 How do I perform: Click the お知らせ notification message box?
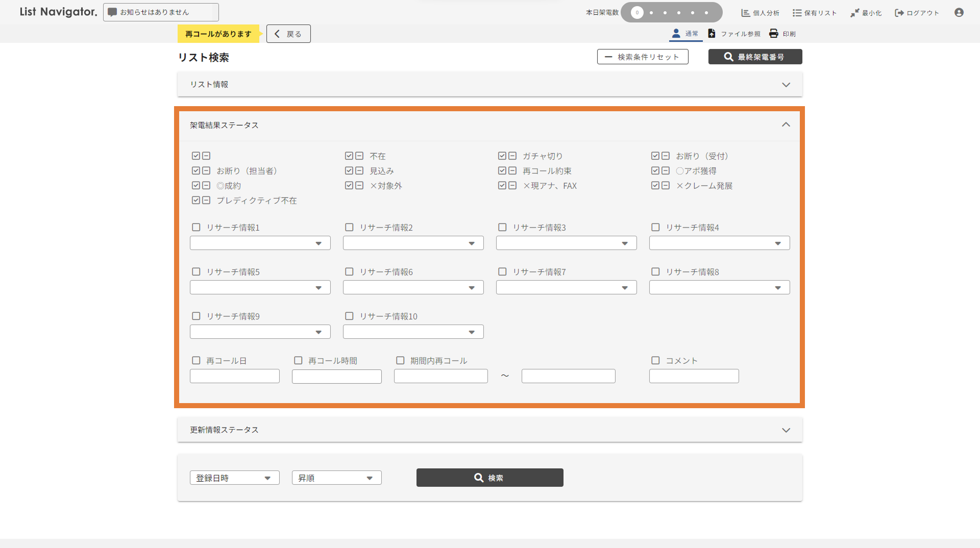161,12
